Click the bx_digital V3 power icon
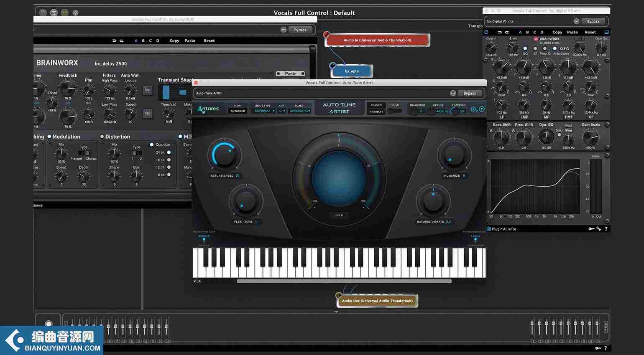Viewport: 644px width, 355px height. (486, 32)
